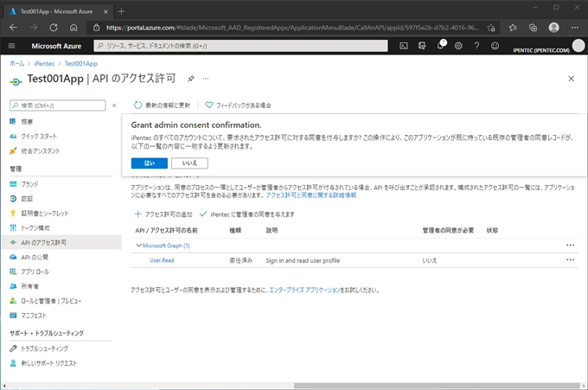Click the フィードバックがある場合 heart button
Viewport: 588px width, 390px height.
(238, 105)
